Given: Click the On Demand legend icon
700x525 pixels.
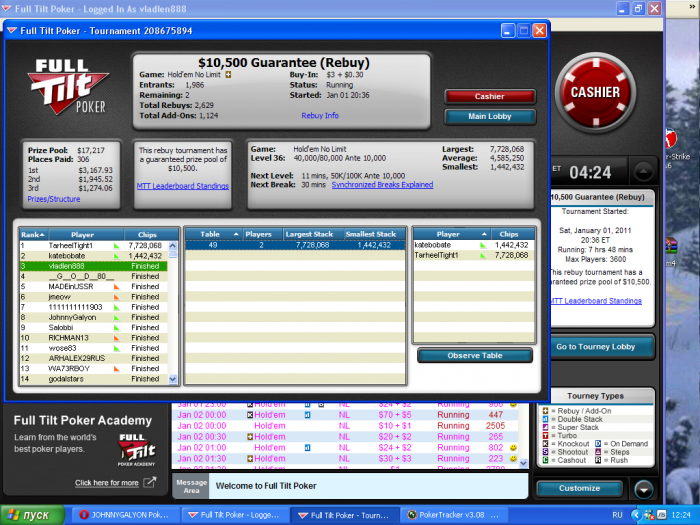Looking at the screenshot, I should (598, 444).
